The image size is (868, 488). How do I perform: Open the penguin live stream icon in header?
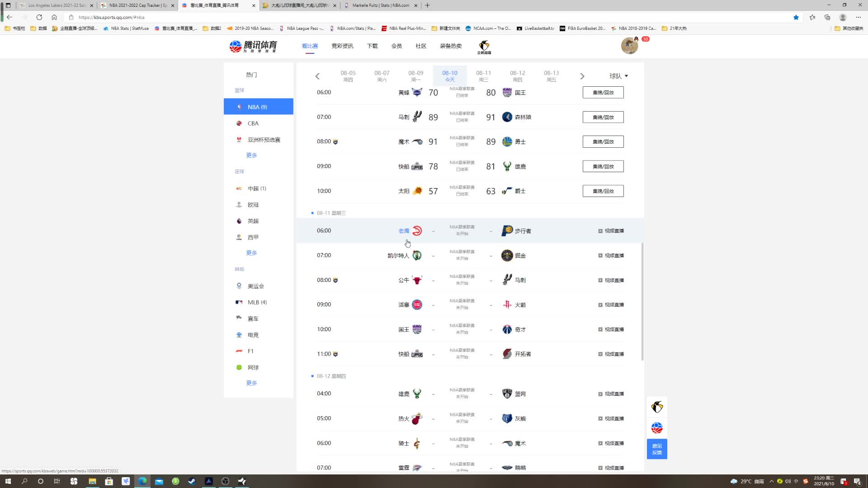point(484,47)
